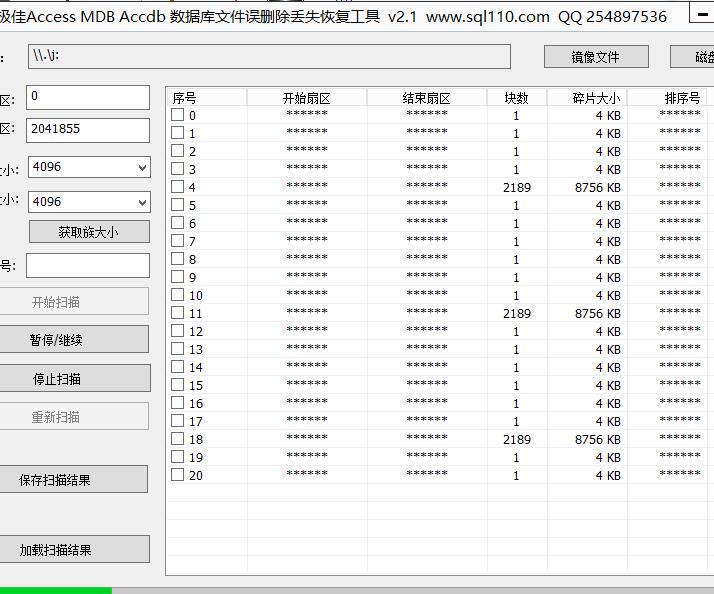
Task: Click the end sector field 2041855
Action: (x=88, y=130)
